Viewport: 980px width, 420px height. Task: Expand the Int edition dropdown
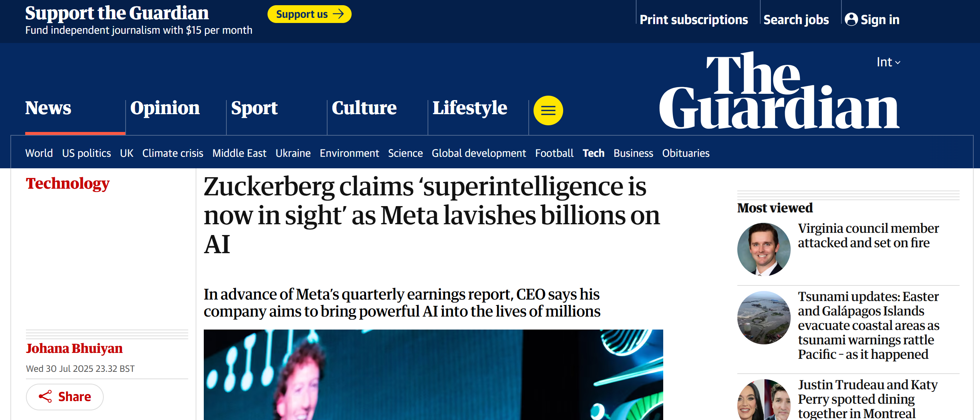tap(888, 62)
